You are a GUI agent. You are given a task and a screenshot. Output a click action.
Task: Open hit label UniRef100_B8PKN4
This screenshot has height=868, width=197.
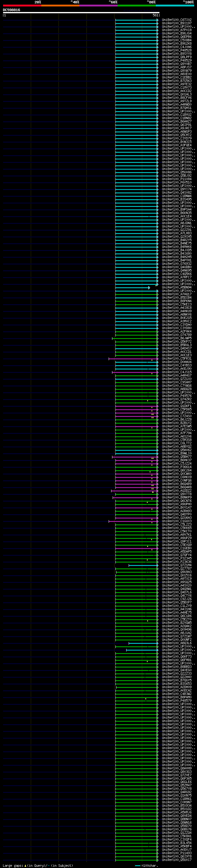coord(176,301)
